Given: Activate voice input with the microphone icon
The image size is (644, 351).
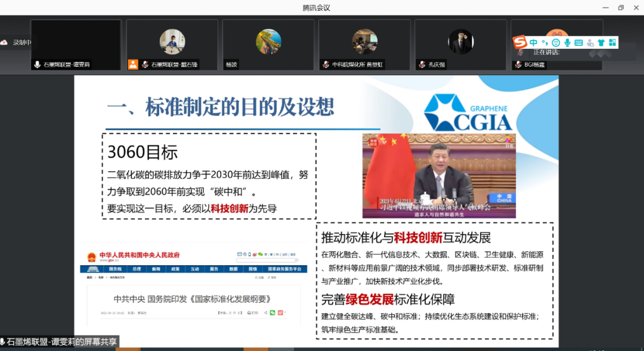Looking at the screenshot, I should click(x=568, y=42).
